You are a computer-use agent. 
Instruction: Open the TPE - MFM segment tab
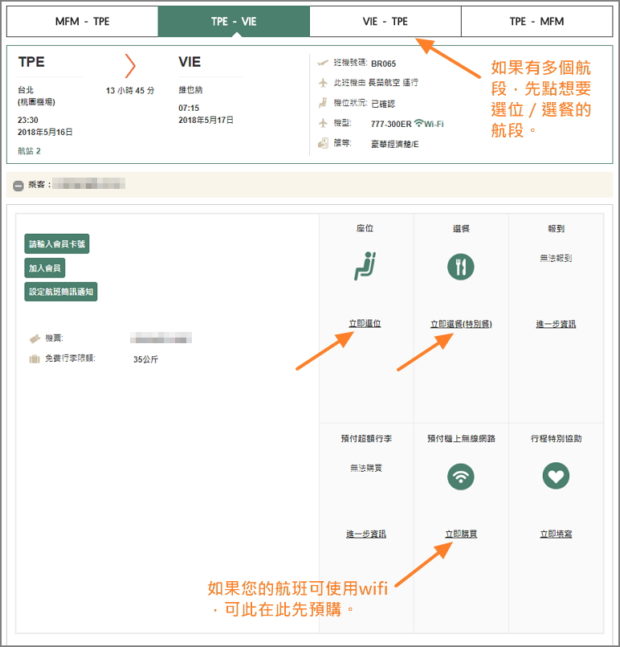(537, 21)
